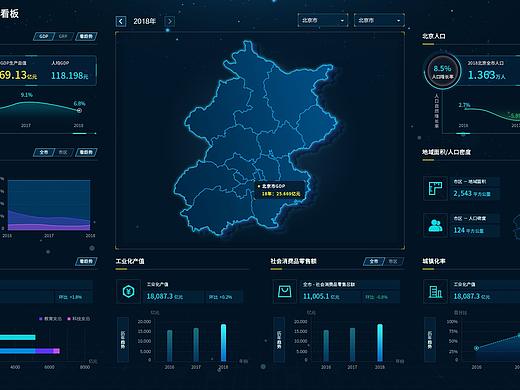This screenshot has width=520, height=390.
Task: Select 市区 tab in 社会消费品零售额 panel
Action: coord(393,261)
